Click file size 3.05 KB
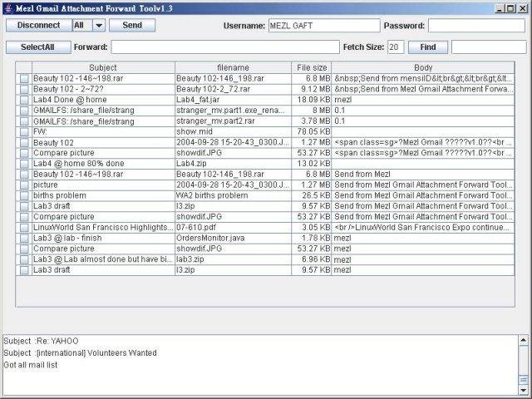The width and height of the screenshot is (532, 399). click(x=316, y=227)
